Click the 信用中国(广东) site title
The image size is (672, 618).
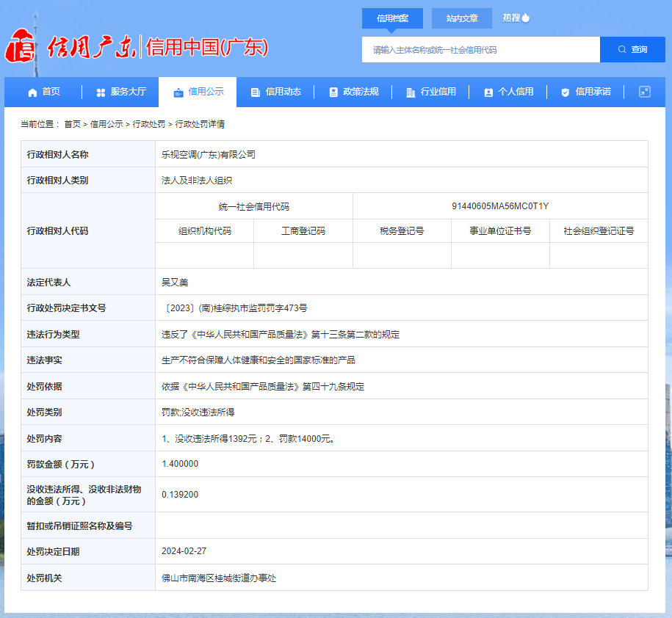[x=207, y=47]
